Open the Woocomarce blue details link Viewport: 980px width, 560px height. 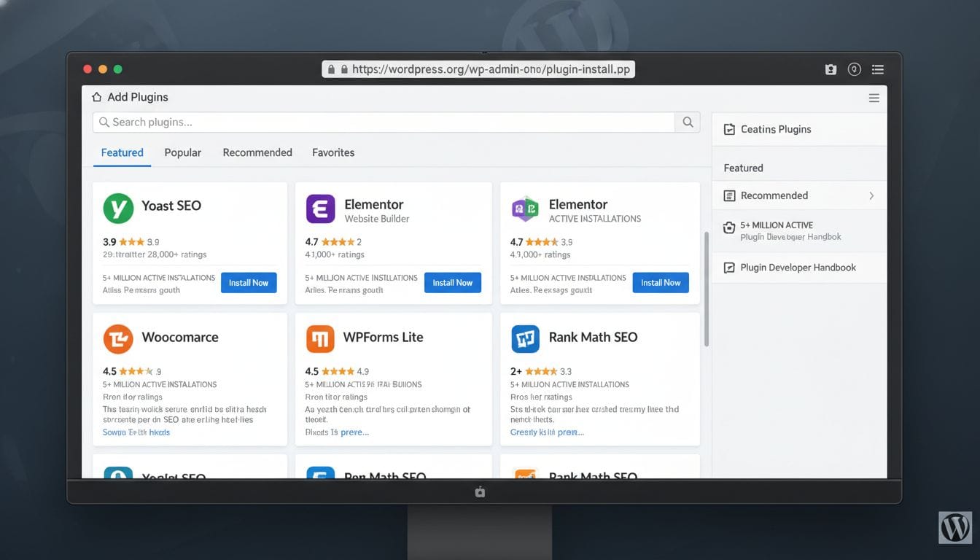point(136,432)
